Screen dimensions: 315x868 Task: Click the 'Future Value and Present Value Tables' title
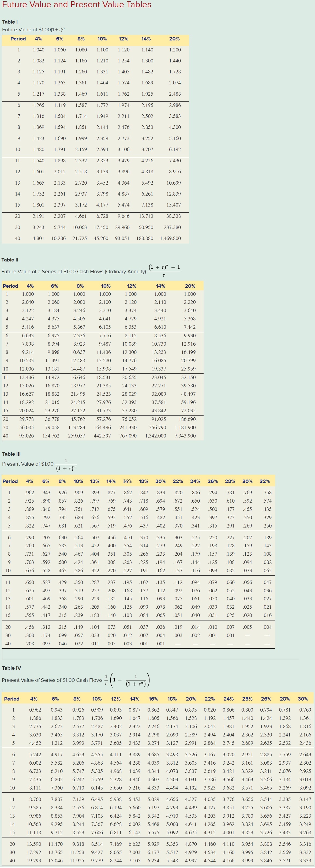77,5
